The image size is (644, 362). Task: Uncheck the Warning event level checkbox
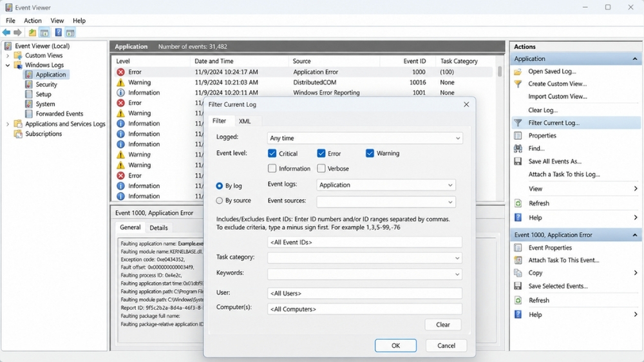point(370,153)
